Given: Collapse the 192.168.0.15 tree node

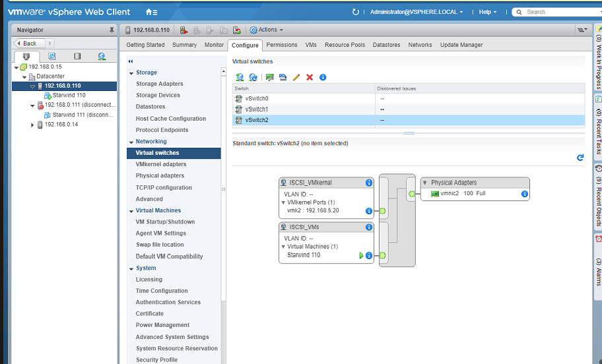Looking at the screenshot, I should (16, 67).
